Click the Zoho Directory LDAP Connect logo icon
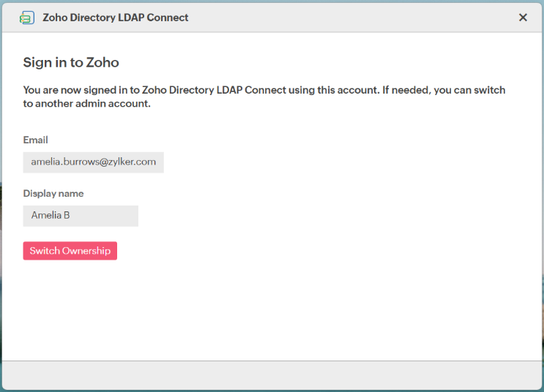This screenshot has height=392, width=544. coord(27,18)
